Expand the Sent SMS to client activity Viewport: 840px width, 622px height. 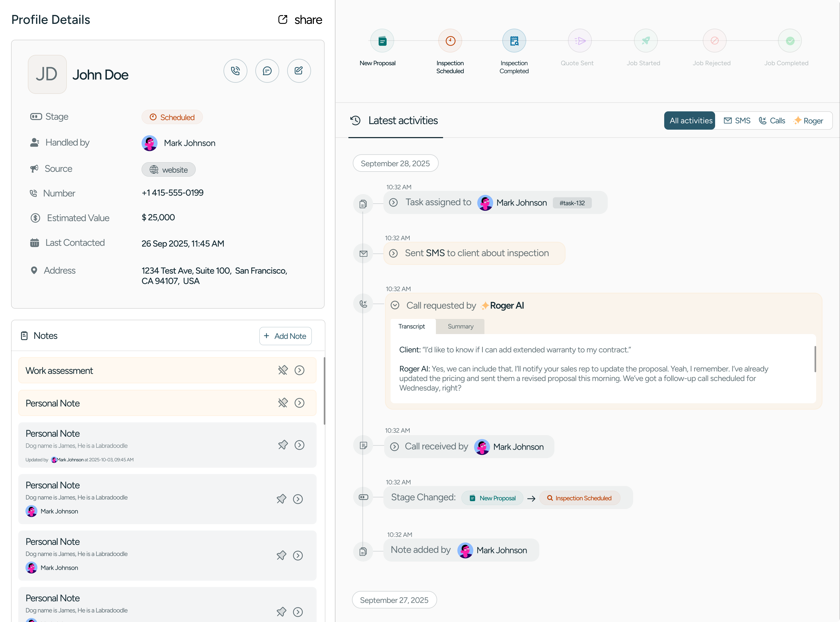(393, 253)
